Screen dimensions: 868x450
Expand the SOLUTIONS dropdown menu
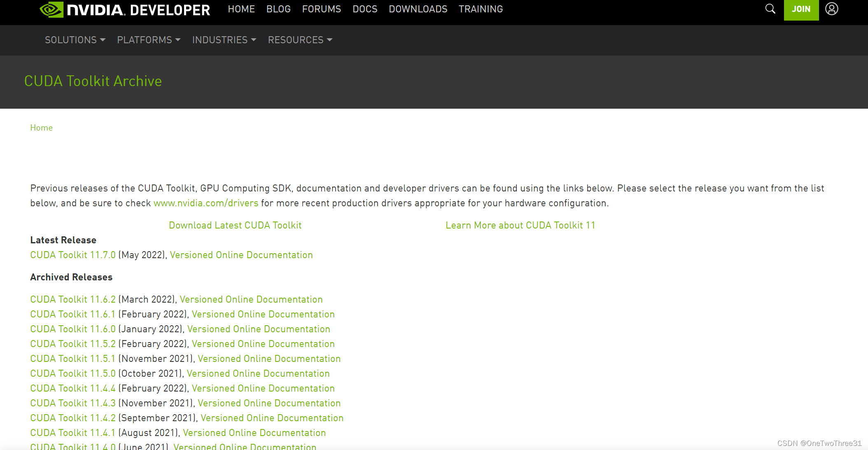[75, 40]
